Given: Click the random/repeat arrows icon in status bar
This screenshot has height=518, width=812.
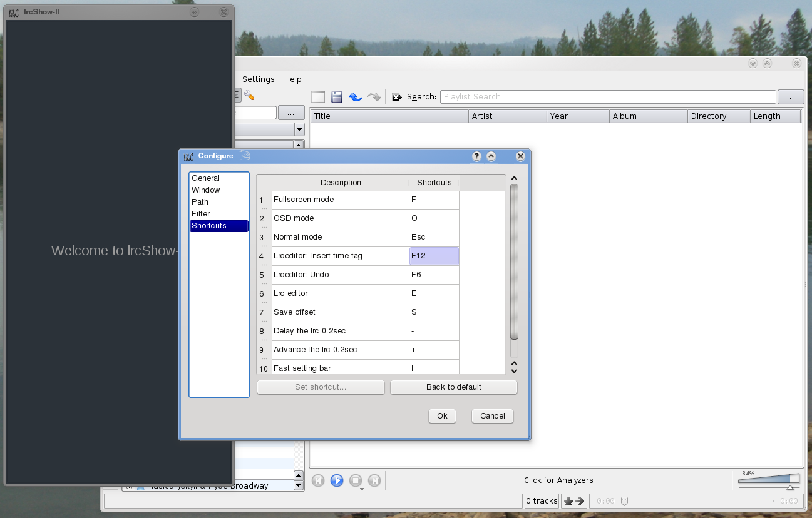Looking at the screenshot, I should pyautogui.click(x=574, y=501).
